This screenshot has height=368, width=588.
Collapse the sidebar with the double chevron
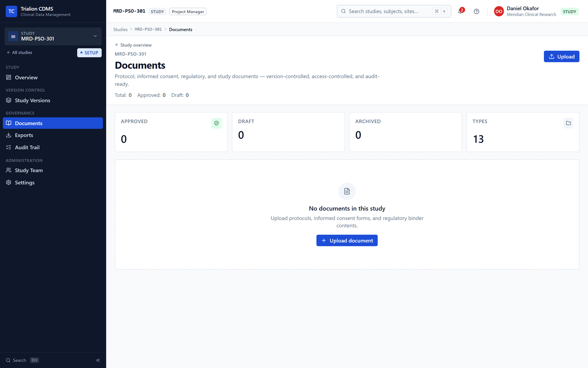(x=98, y=360)
